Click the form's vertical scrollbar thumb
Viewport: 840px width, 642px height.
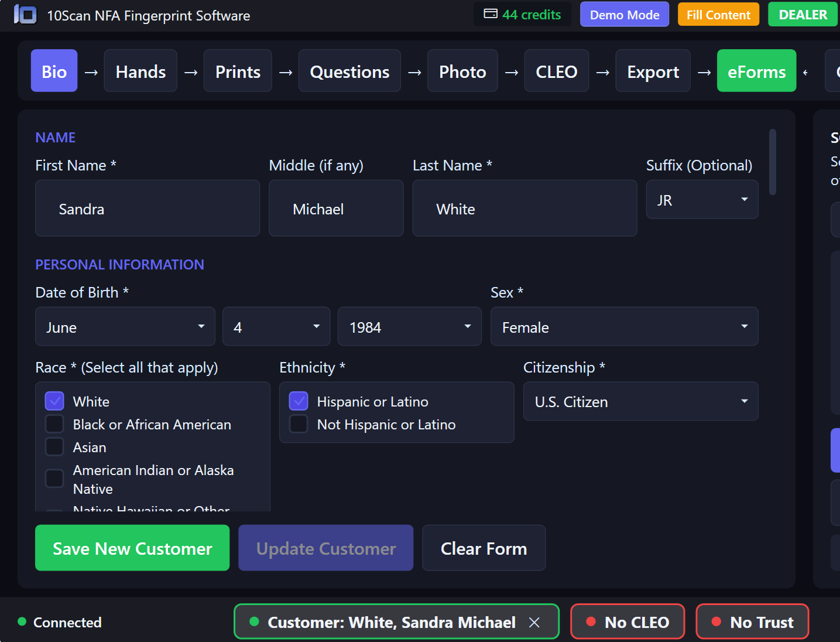coord(773,162)
